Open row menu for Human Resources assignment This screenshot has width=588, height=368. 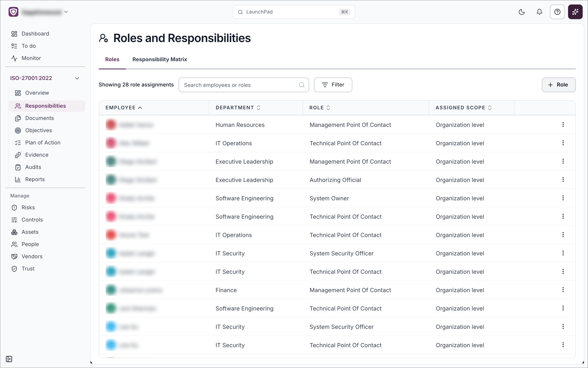[x=563, y=125]
